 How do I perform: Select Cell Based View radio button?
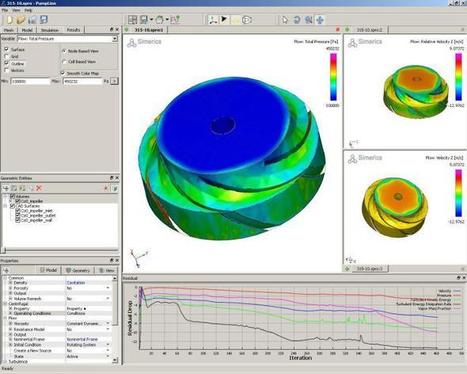tap(64, 62)
